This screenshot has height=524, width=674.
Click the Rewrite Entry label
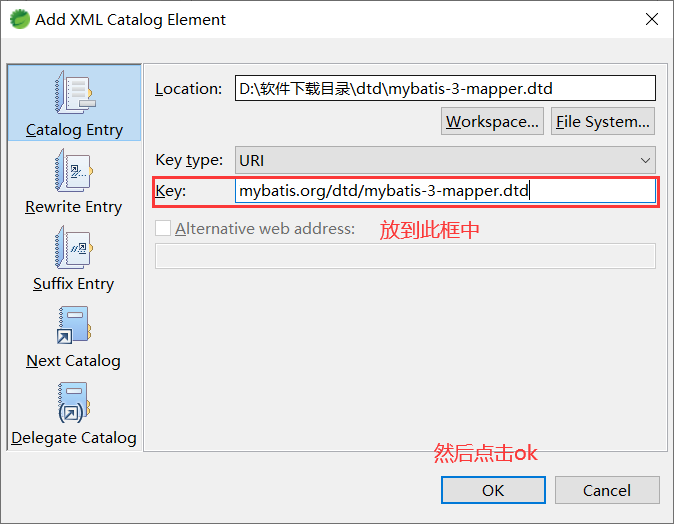click(x=74, y=207)
